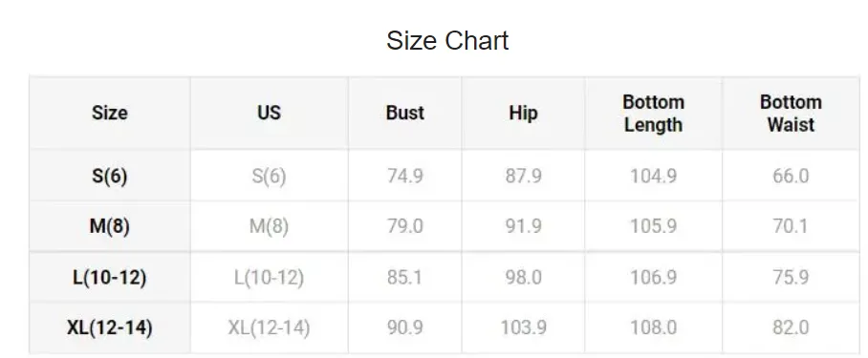Select the Size column header
The image size is (868, 358).
tap(110, 113)
